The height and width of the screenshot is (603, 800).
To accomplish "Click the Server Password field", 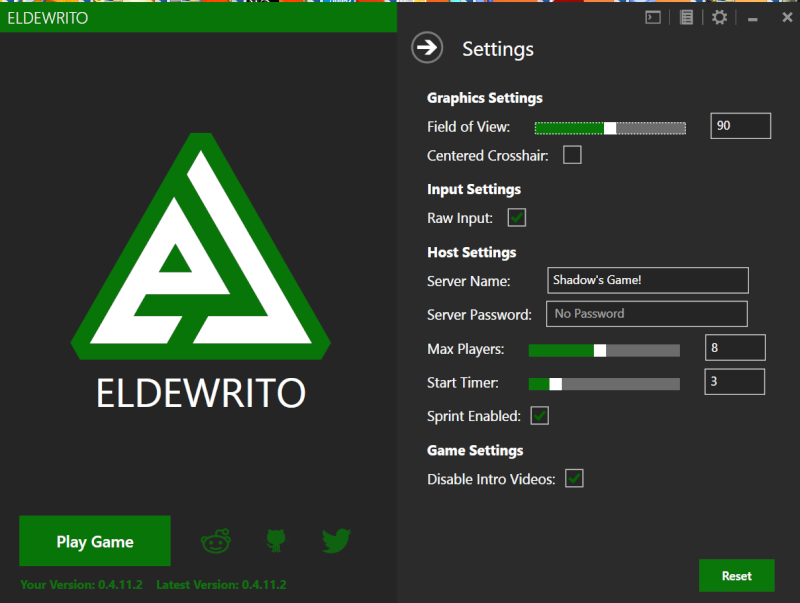I will coord(647,314).
